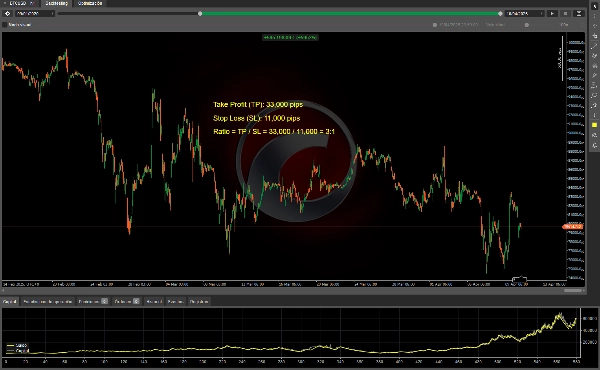Open the start date dropdown
Image resolution: width=600 pixels, height=370 pixels.
click(x=34, y=13)
